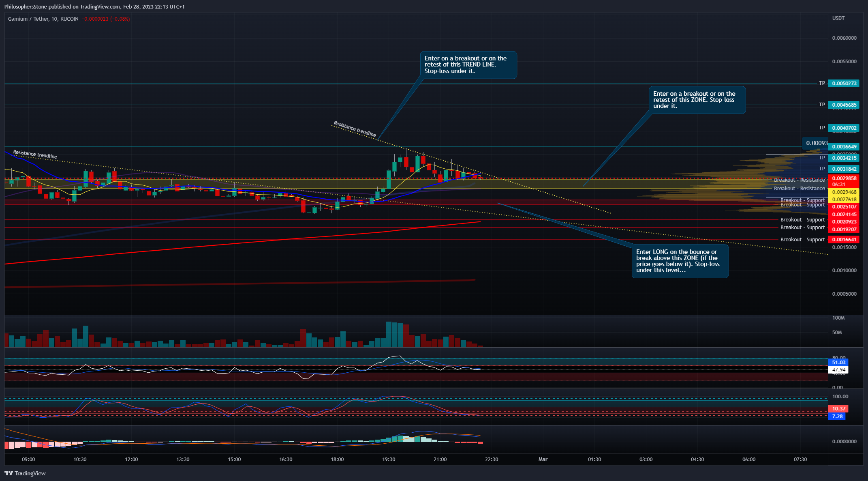This screenshot has width=868, height=481.
Task: Click the 0.0055000 price axis tick
Action: point(844,62)
